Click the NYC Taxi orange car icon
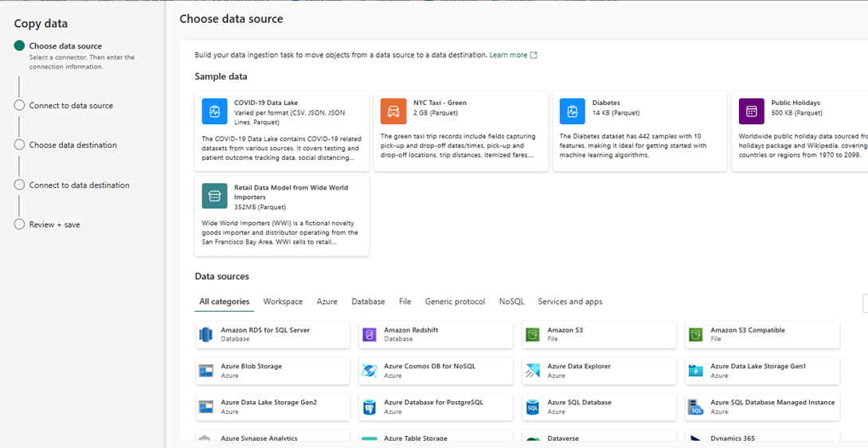Screen dimensions: 868x448 [x=393, y=111]
